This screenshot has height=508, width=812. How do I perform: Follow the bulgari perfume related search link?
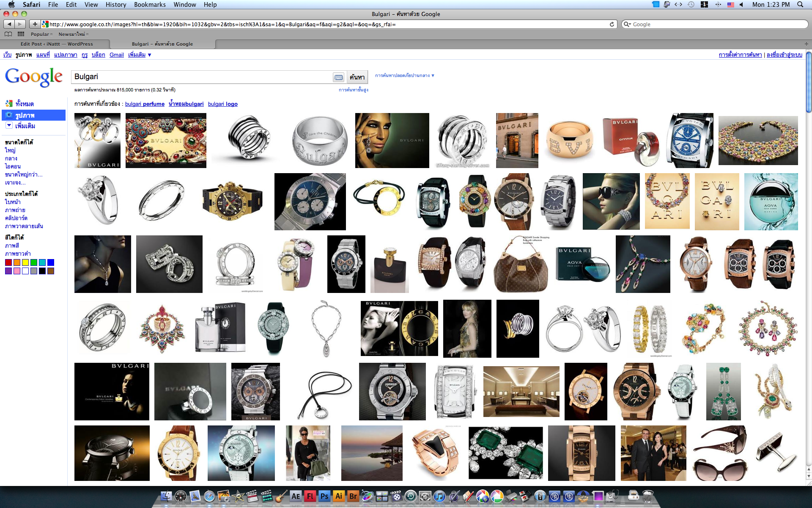click(145, 104)
